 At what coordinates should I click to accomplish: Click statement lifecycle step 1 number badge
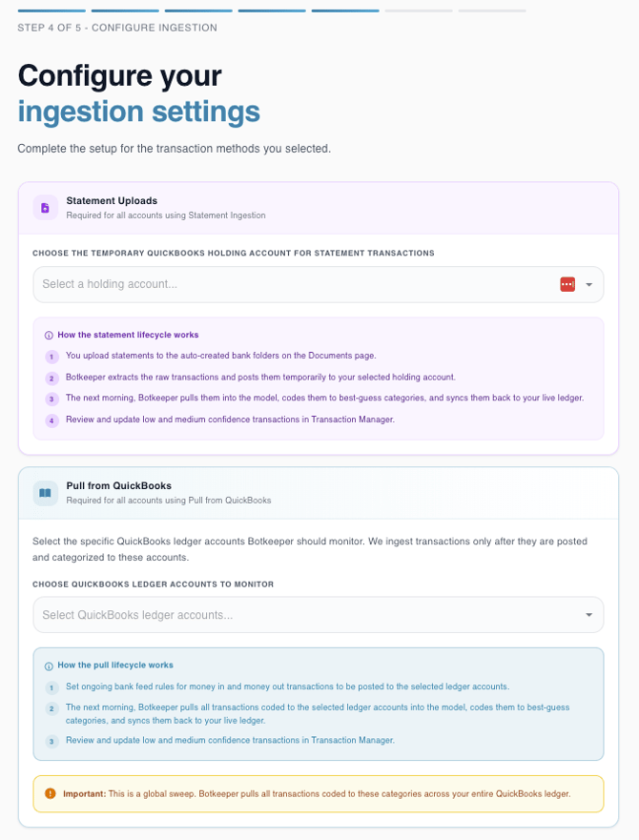(x=52, y=357)
